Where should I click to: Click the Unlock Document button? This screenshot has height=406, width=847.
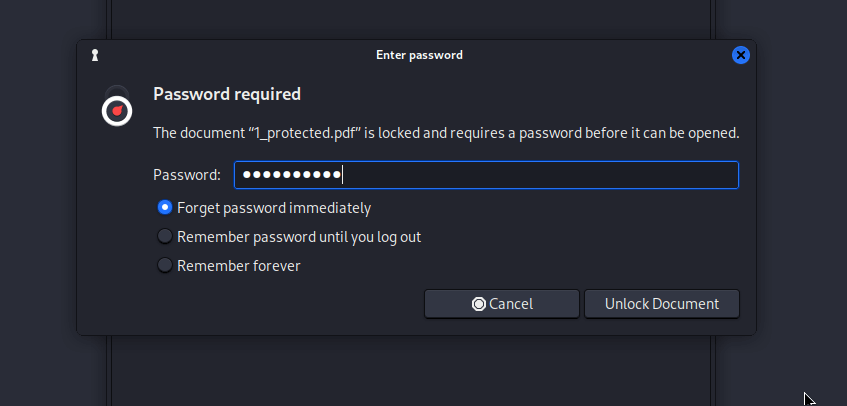[x=662, y=304]
